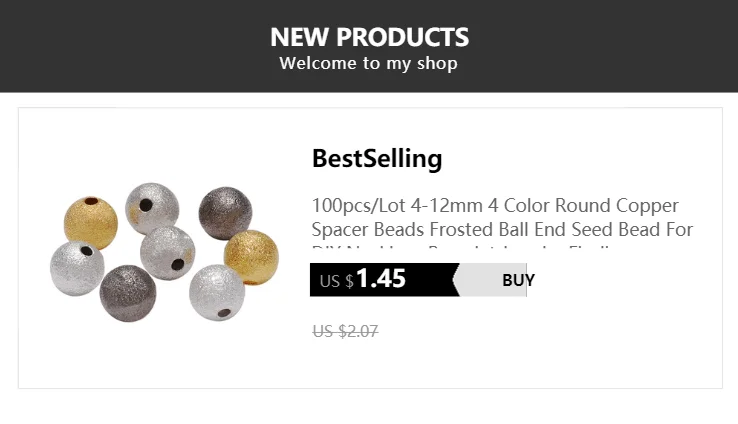Click the NEW PRODUCTS banner title
This screenshot has height=424, width=738.
[369, 37]
